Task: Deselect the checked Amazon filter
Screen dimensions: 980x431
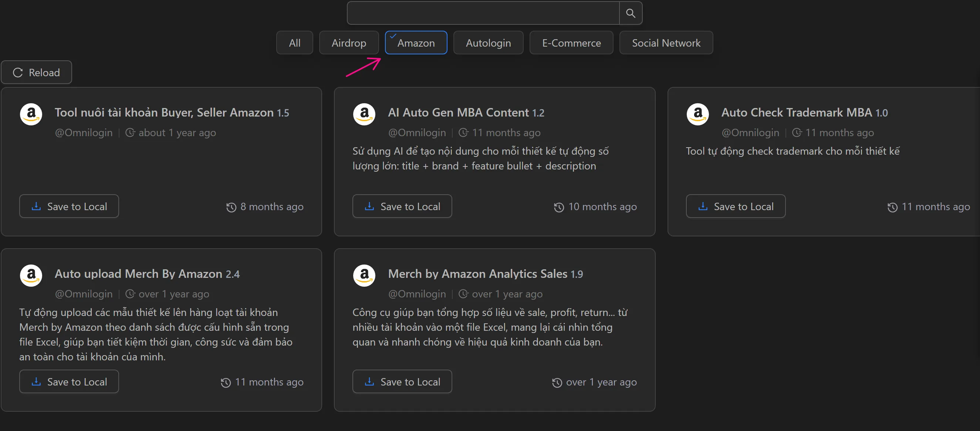Action: 416,42
